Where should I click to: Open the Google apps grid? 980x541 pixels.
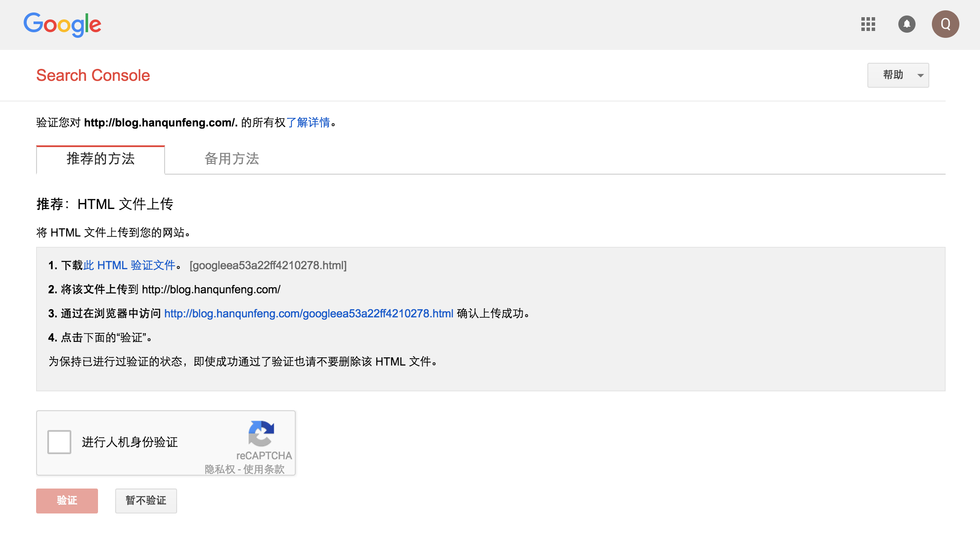coord(868,24)
